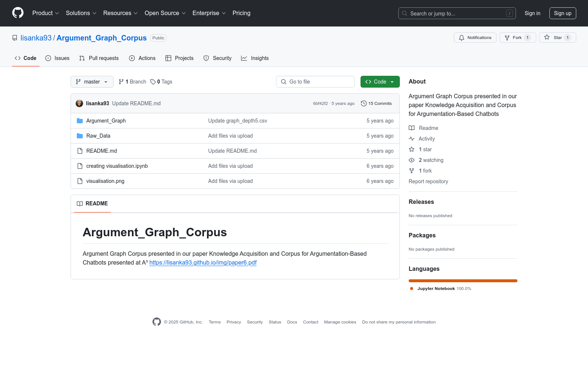The image size is (588, 368).
Task: Click the Notifications bell icon
Action: (x=462, y=38)
